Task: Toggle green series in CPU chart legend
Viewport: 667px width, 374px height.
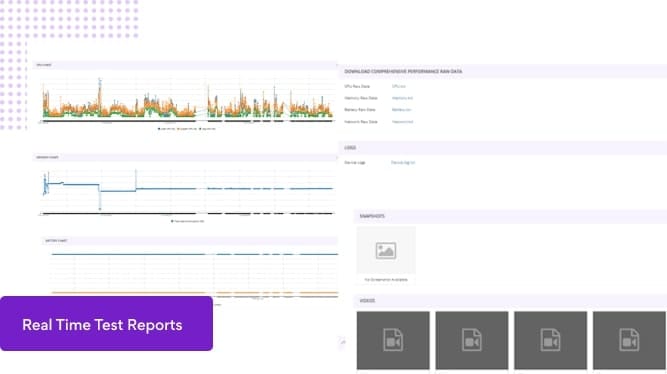Action: coord(207,129)
